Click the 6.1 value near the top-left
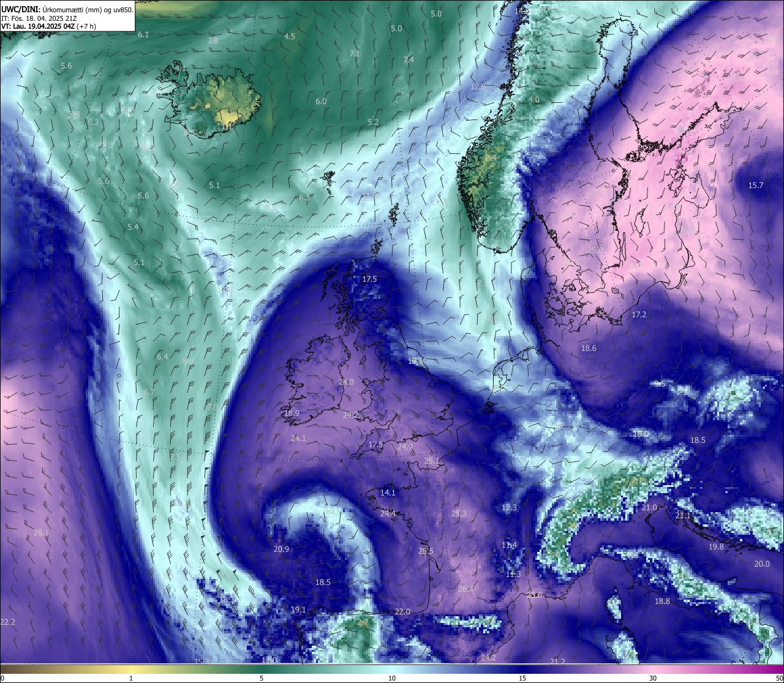This screenshot has width=784, height=683. (143, 34)
